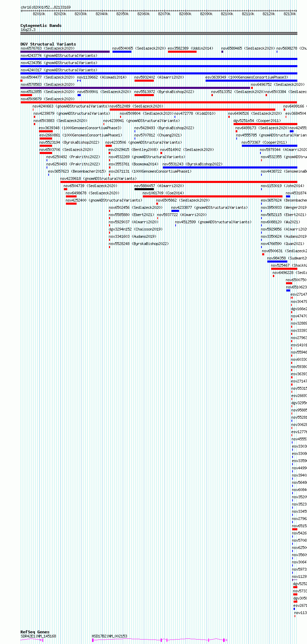Click the black bar under nsv5884457

point(144,189)
